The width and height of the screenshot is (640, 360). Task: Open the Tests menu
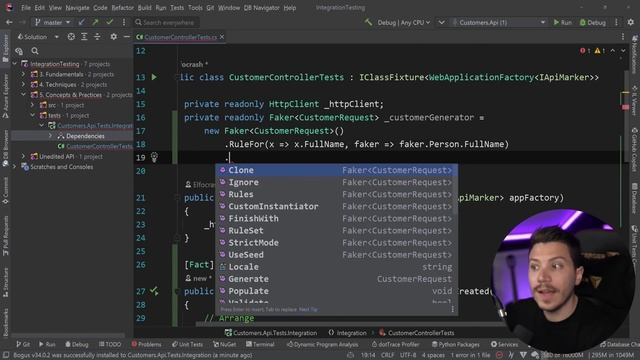pyautogui.click(x=177, y=8)
